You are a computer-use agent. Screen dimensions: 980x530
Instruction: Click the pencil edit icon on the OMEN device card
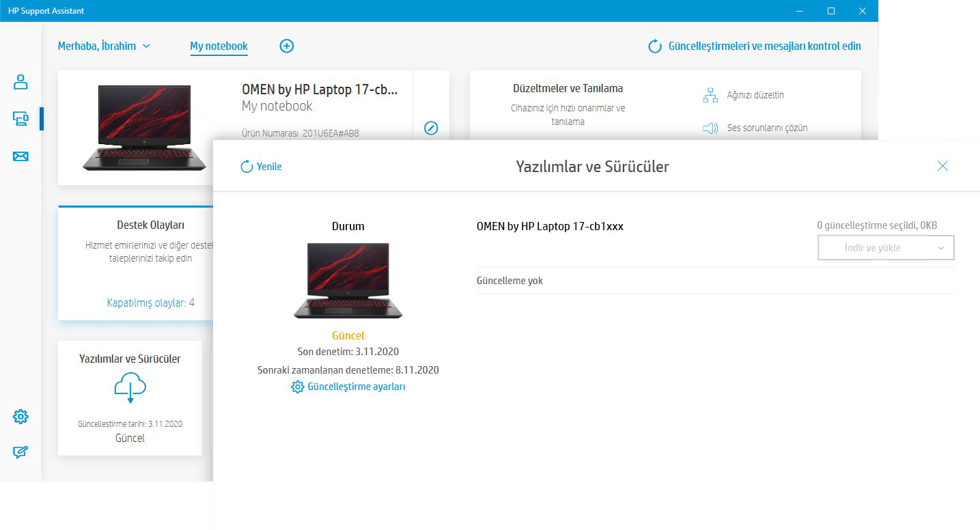431,128
